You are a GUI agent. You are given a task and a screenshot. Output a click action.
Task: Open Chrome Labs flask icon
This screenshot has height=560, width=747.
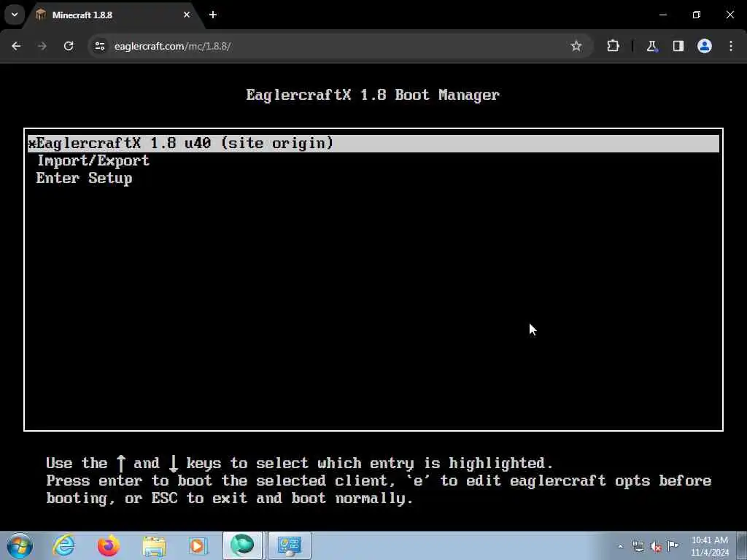click(x=651, y=46)
